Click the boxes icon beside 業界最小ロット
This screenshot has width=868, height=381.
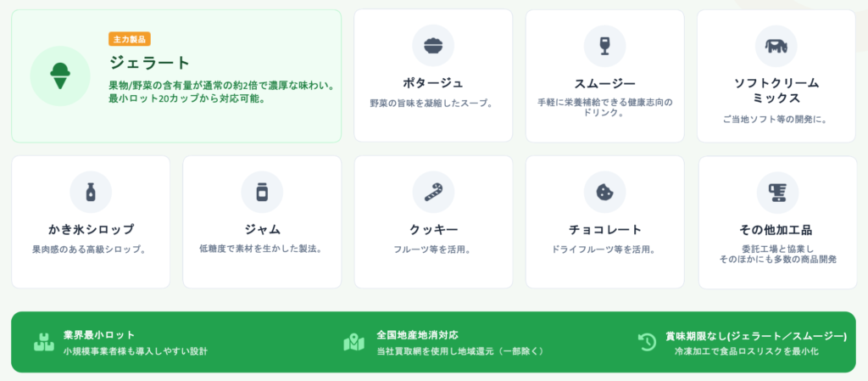[43, 342]
